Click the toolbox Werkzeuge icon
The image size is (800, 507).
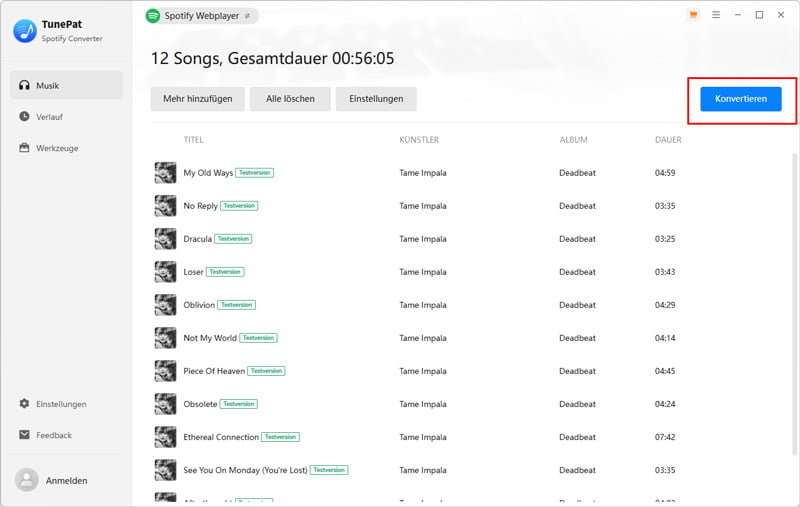coord(24,148)
